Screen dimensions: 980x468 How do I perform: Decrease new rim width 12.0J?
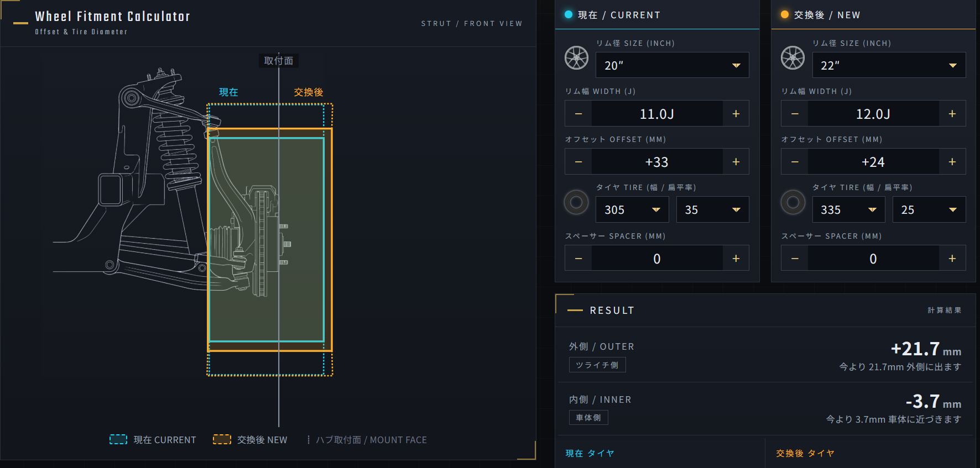click(795, 114)
